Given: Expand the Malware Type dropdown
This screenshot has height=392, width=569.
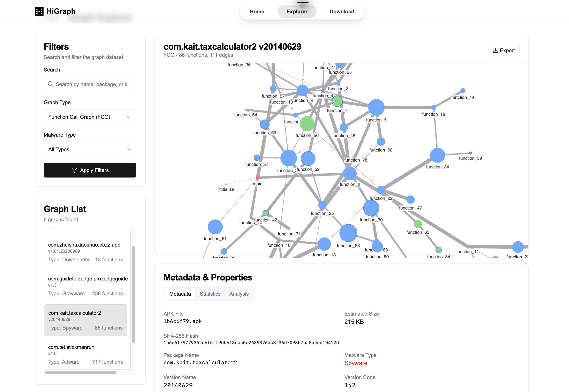Looking at the screenshot, I should click(x=90, y=149).
